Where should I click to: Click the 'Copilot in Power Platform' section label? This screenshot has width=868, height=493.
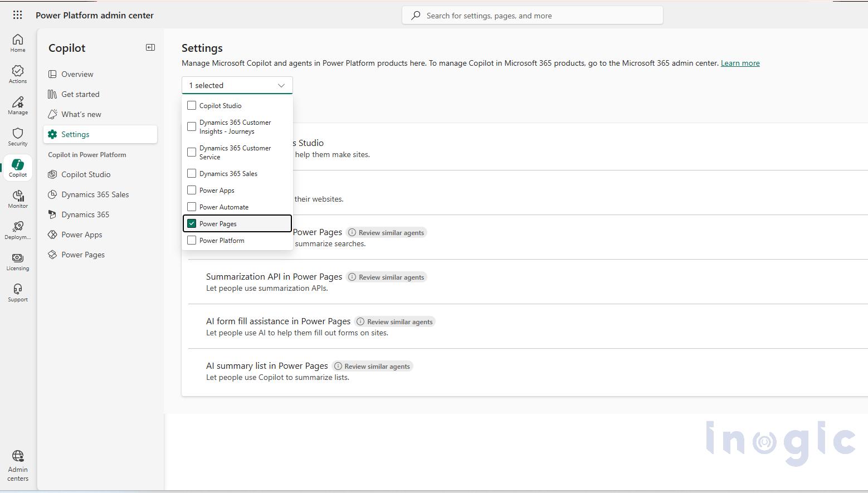[x=87, y=155]
